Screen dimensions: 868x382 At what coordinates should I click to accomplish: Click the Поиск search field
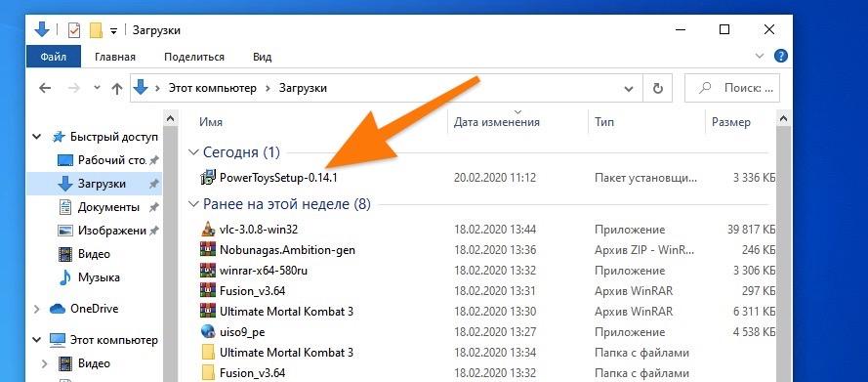732,88
